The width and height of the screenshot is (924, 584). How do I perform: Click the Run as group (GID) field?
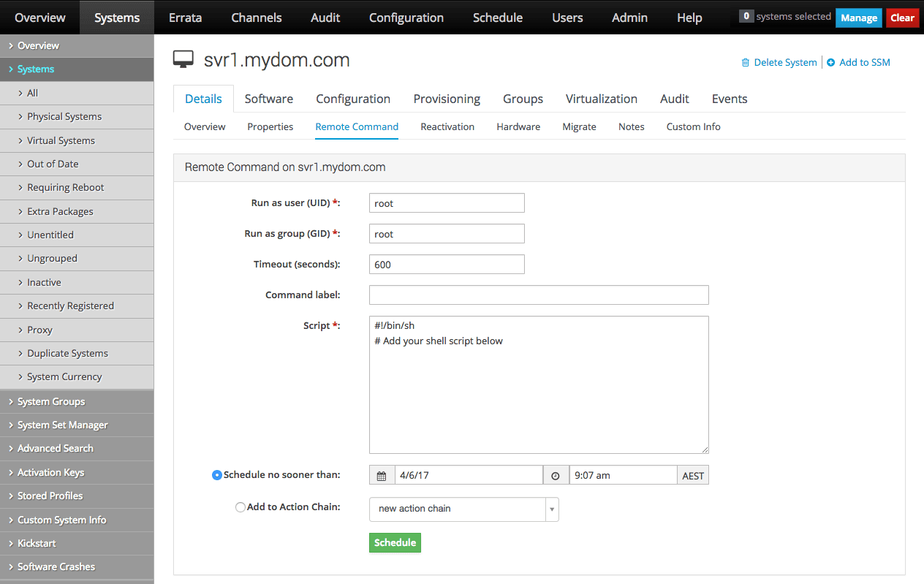tap(447, 234)
